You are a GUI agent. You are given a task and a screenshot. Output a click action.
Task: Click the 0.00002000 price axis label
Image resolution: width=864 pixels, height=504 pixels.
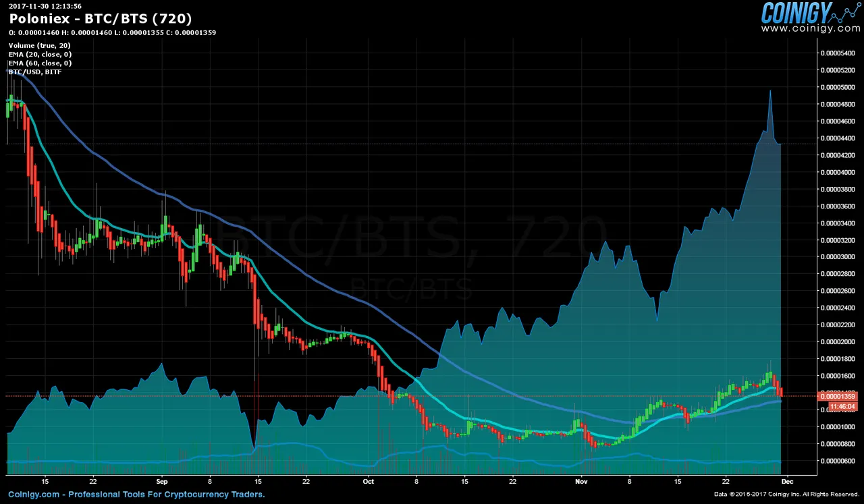click(837, 341)
